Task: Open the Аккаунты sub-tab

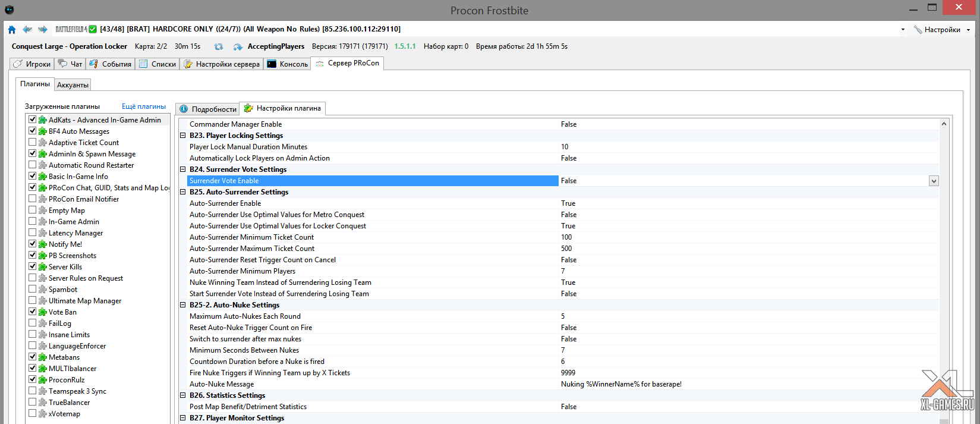Action: [73, 85]
